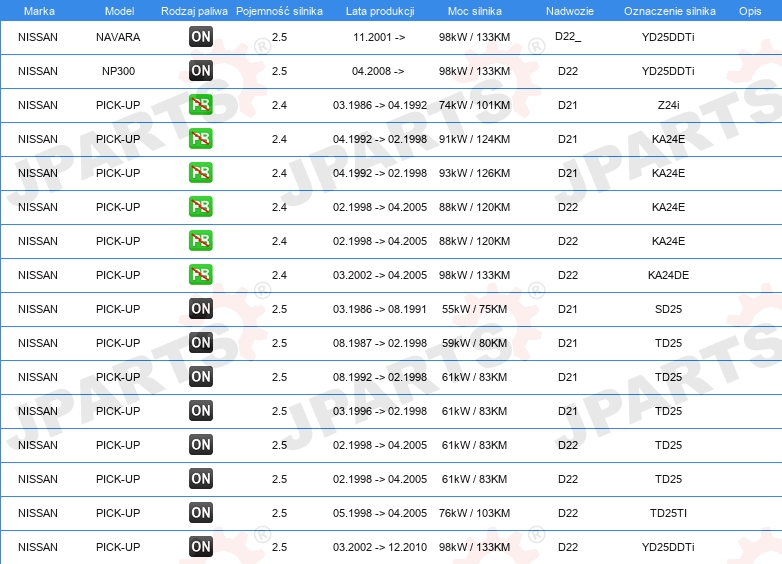Click the SD25 engine code
Screen dimensions: 782x564
point(668,309)
